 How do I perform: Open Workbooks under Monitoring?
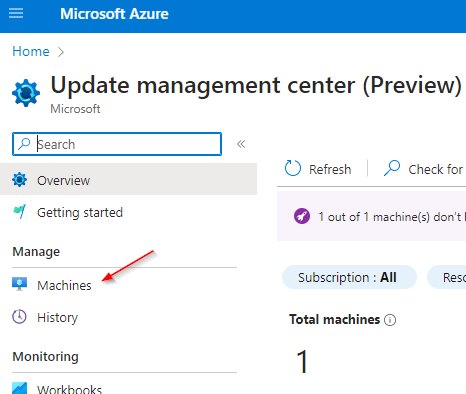[69, 389]
